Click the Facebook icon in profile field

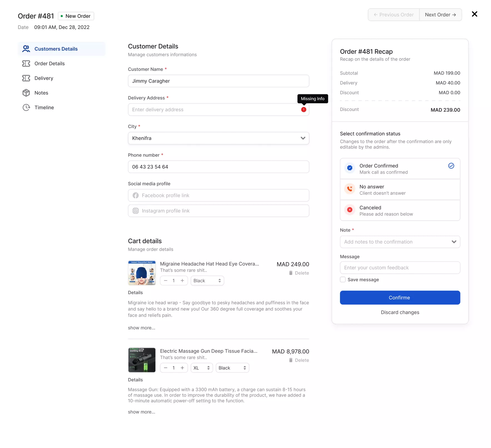click(136, 196)
